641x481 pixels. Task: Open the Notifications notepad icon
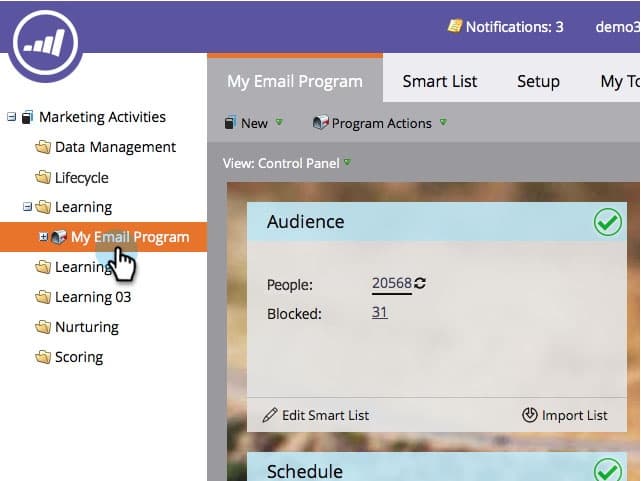pyautogui.click(x=455, y=26)
